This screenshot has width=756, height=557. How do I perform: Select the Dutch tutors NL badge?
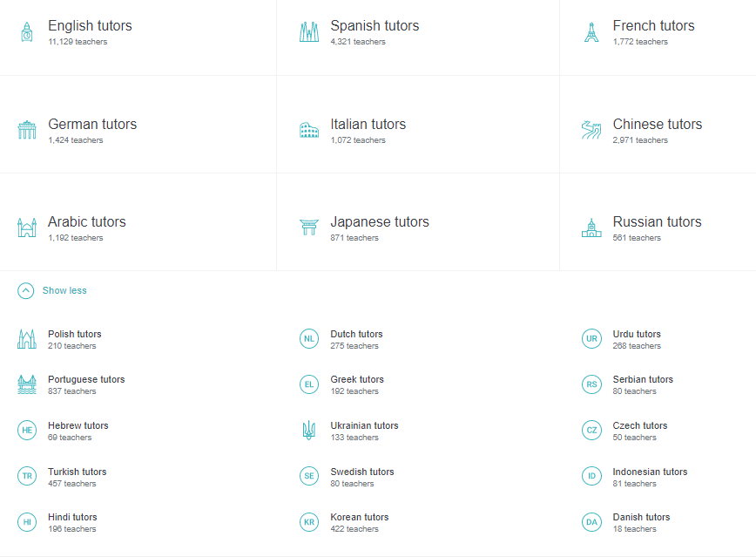point(309,339)
